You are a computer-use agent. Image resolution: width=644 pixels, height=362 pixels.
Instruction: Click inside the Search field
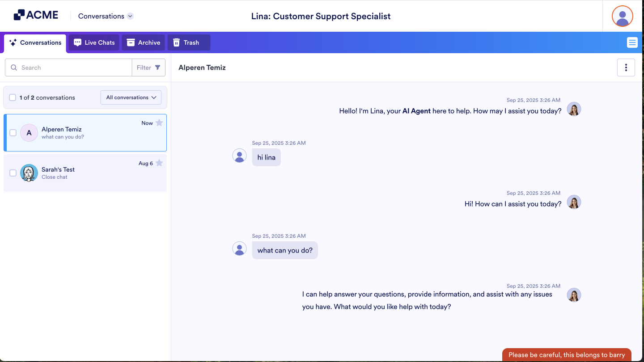click(x=67, y=67)
